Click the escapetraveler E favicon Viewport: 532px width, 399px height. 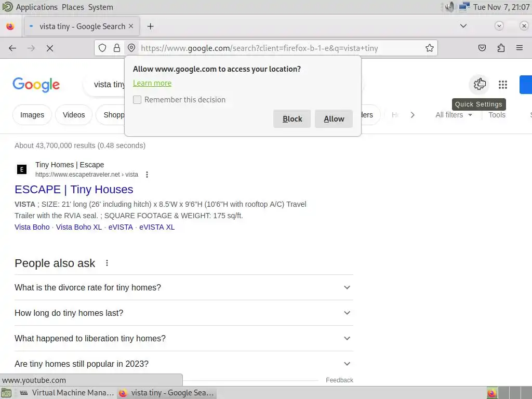tap(22, 169)
